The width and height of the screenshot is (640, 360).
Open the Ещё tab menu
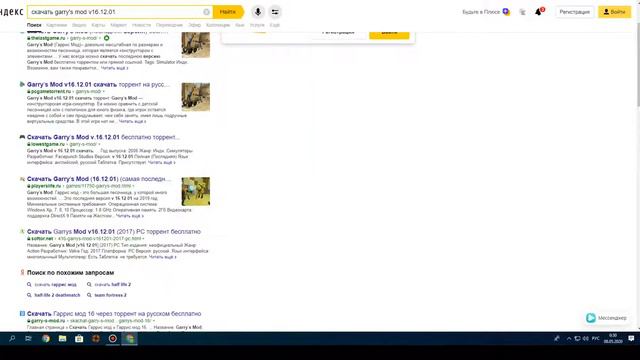click(275, 25)
